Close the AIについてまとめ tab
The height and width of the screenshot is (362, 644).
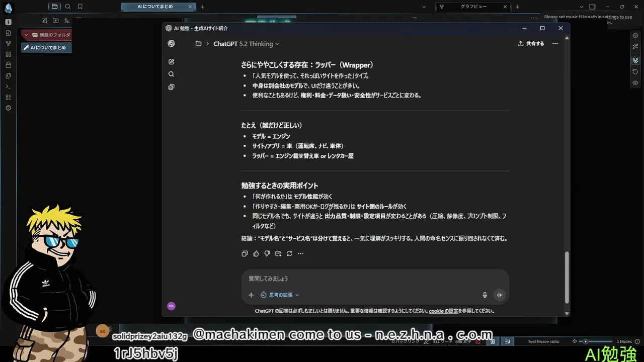(191, 7)
